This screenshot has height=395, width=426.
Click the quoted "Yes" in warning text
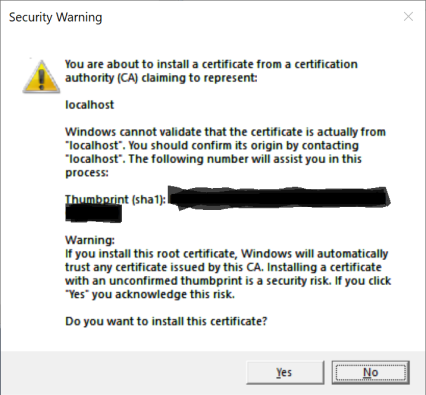point(77,294)
